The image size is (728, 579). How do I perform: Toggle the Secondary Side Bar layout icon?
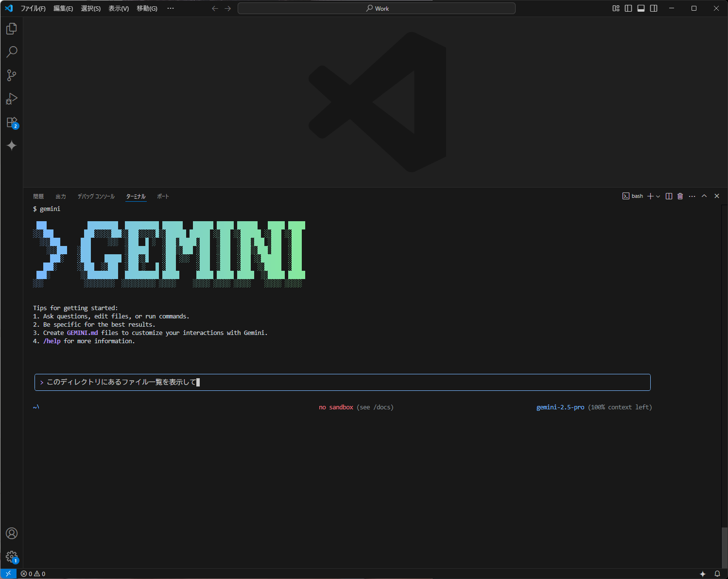point(654,8)
